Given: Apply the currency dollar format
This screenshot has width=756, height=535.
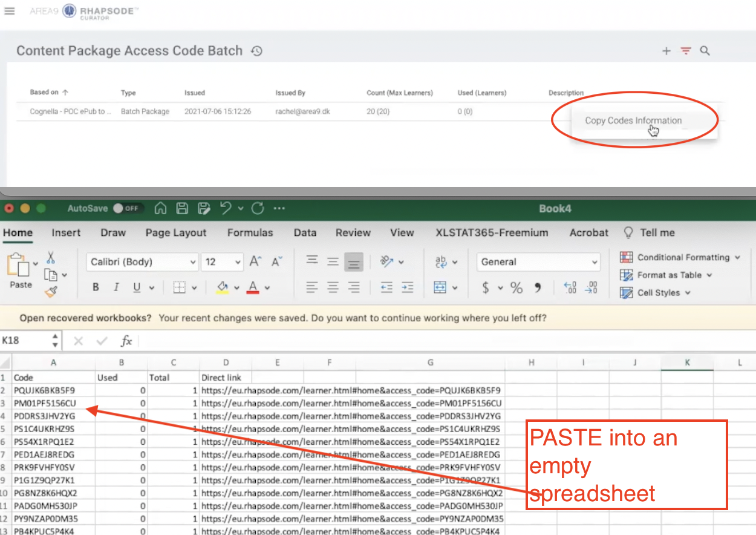Looking at the screenshot, I should click(x=486, y=288).
